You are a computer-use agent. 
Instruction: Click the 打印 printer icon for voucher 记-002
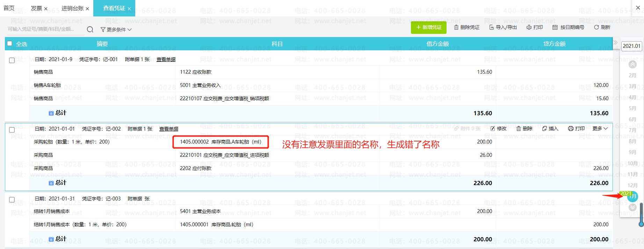577,129
